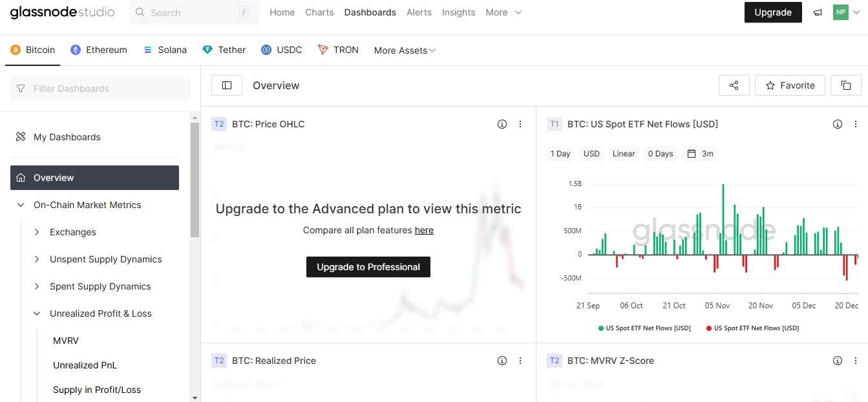
Task: Click the announcements megaphone icon
Action: pos(818,12)
